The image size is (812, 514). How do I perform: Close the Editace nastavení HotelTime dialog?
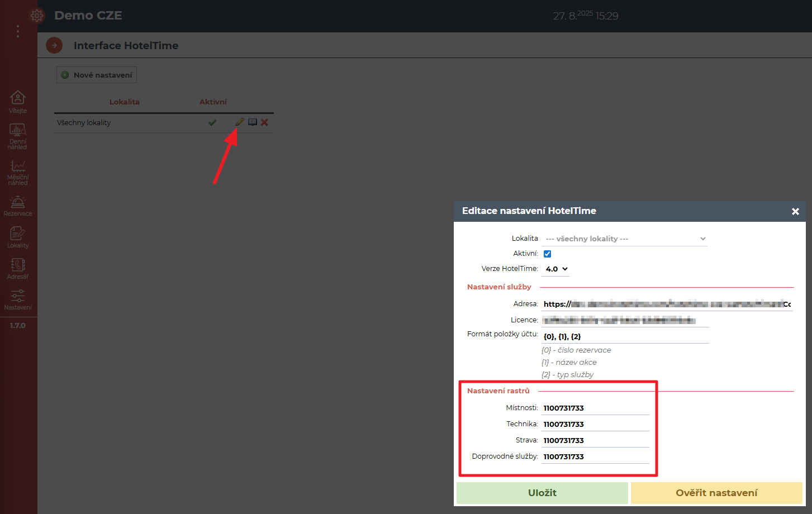(795, 211)
